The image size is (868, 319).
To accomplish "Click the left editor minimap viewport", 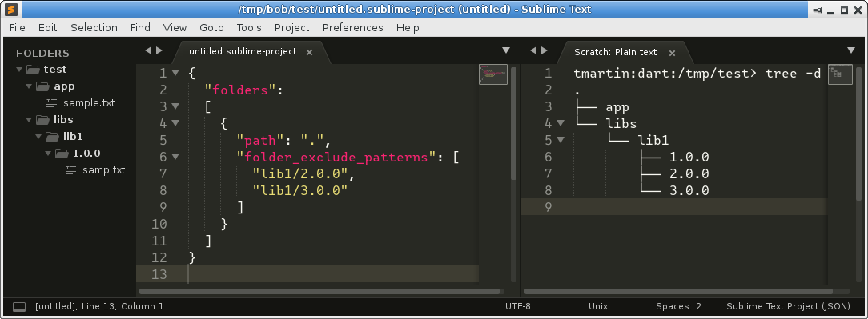I will pyautogui.click(x=492, y=74).
